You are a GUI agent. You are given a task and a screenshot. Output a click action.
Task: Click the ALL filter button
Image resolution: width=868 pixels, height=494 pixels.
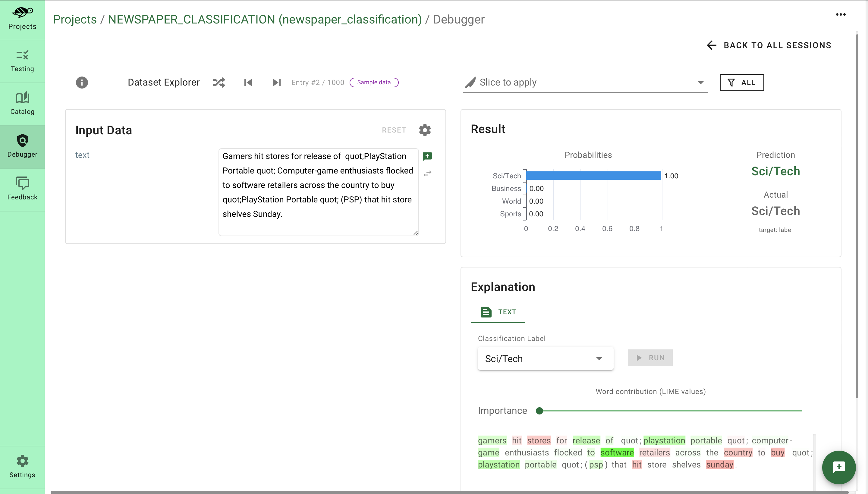pyautogui.click(x=742, y=83)
